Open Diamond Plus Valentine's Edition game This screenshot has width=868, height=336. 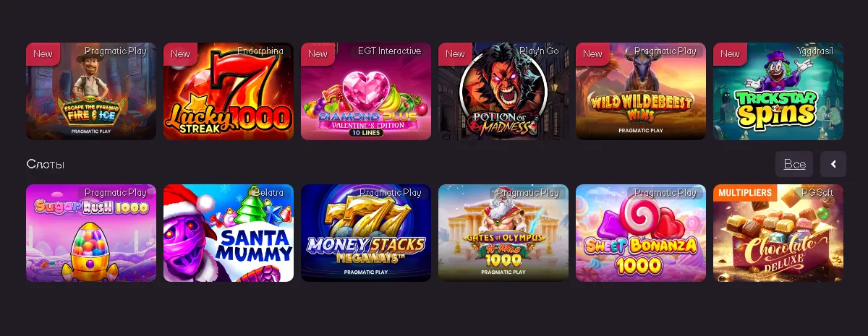coord(366,91)
